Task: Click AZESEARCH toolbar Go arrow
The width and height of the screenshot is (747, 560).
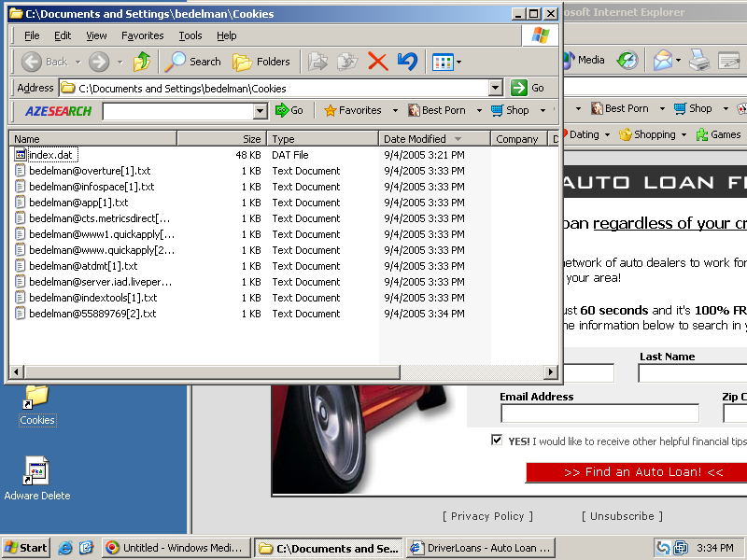Action: [289, 110]
